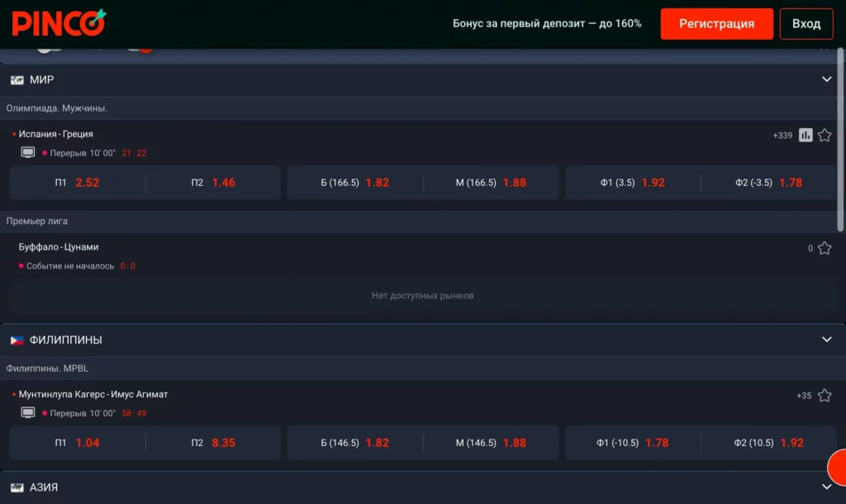Click Событие не началось status text

(70, 265)
